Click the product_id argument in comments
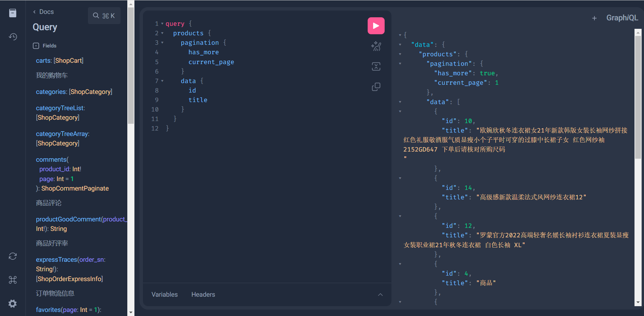 pyautogui.click(x=55, y=169)
